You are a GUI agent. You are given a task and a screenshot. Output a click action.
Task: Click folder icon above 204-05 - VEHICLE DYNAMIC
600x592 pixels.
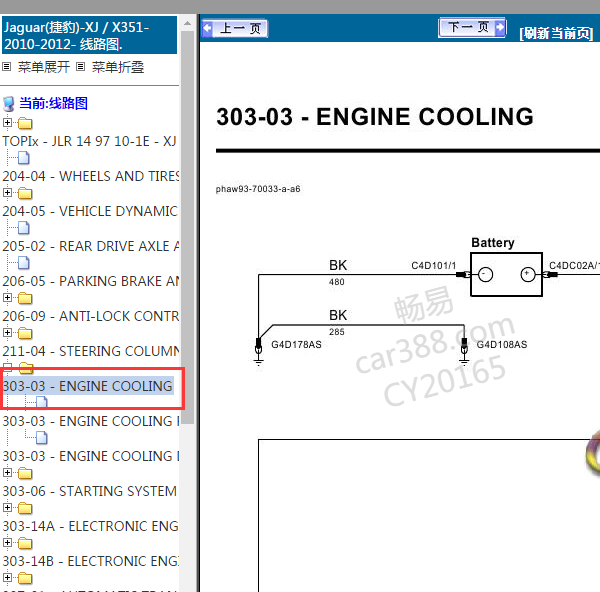click(25, 193)
